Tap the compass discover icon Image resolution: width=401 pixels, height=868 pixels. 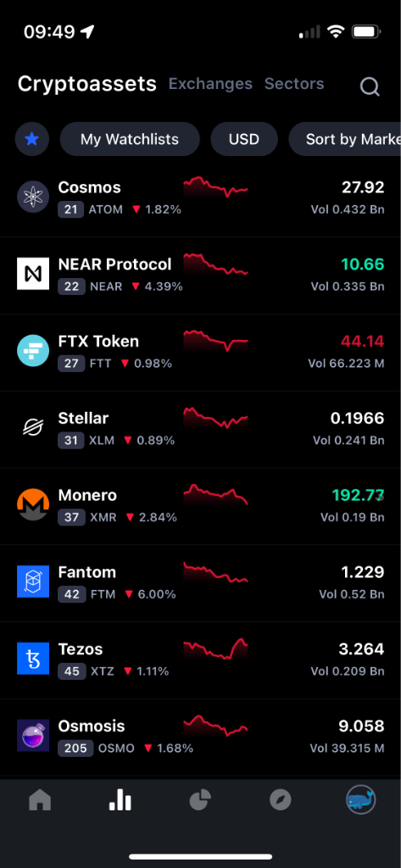281,800
